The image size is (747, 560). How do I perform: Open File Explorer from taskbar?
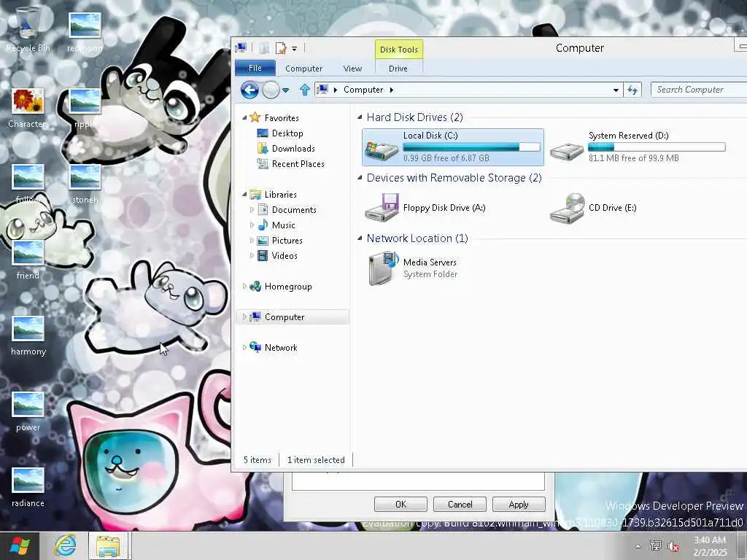pos(108,545)
